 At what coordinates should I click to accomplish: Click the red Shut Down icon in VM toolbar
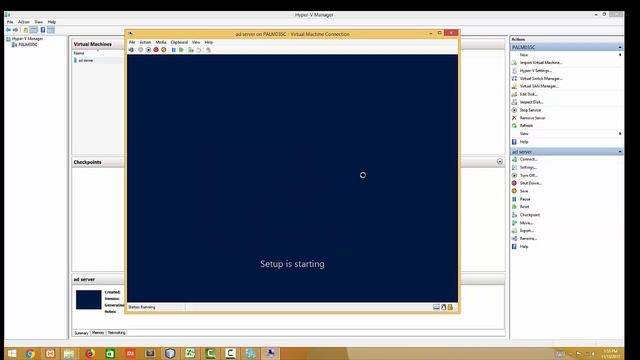pos(156,50)
